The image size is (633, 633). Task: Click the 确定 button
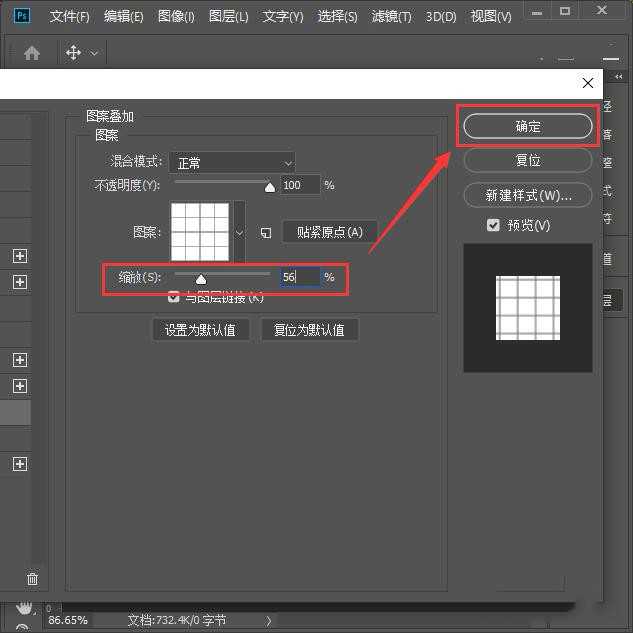[x=528, y=126]
